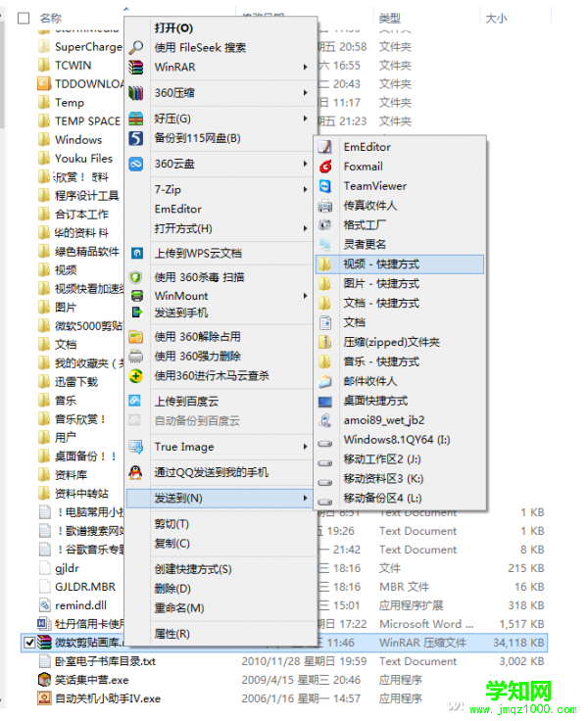The width and height of the screenshot is (588, 721).
Task: Click the WPS云文档 upload icon
Action: point(136,253)
